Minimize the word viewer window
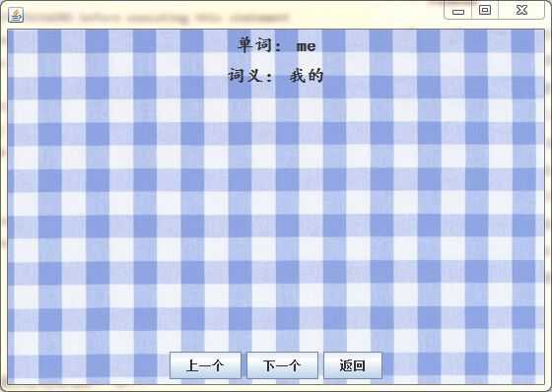Viewport: 552px width, 392px height. point(458,11)
